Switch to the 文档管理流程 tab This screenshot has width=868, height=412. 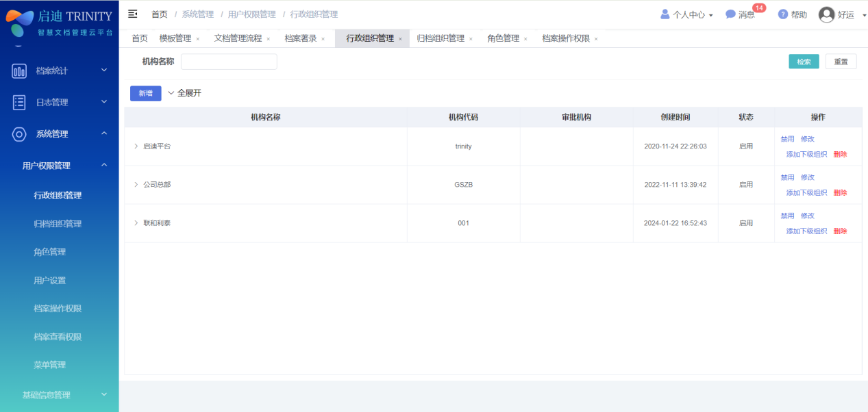pyautogui.click(x=238, y=38)
